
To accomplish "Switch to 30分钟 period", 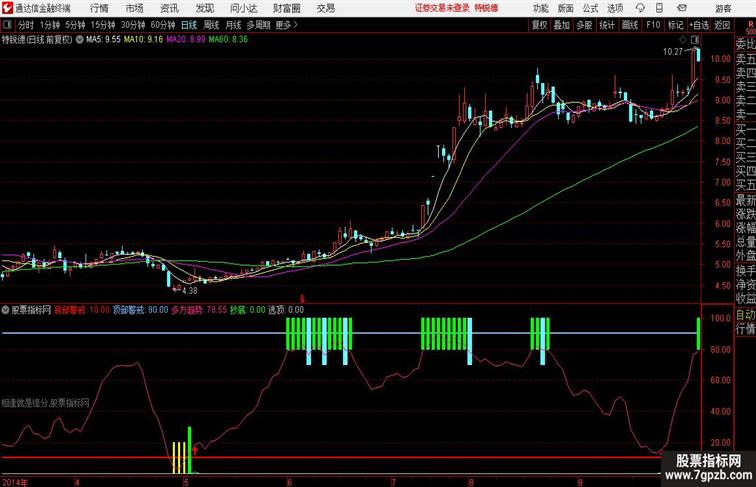I will [x=133, y=25].
